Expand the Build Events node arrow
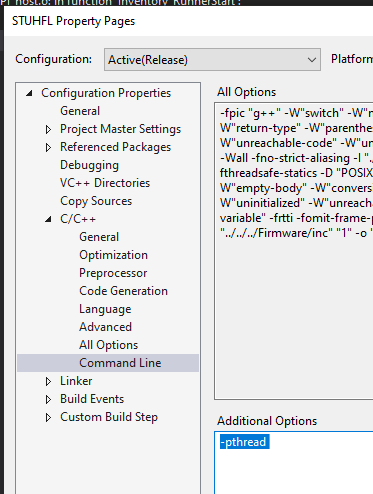373x494 pixels. click(x=48, y=399)
